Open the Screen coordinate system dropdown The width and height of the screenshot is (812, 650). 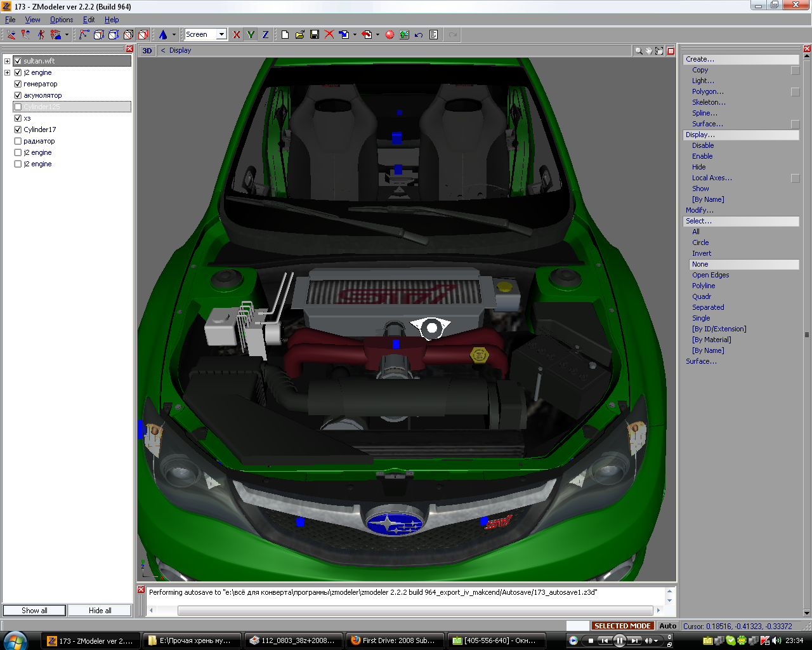221,34
